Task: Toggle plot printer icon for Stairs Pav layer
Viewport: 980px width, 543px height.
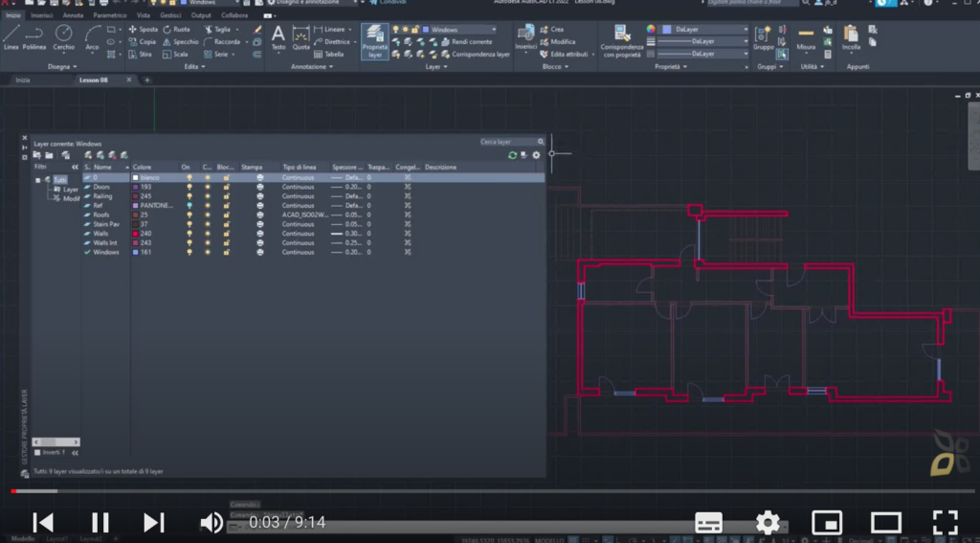Action: (x=260, y=224)
